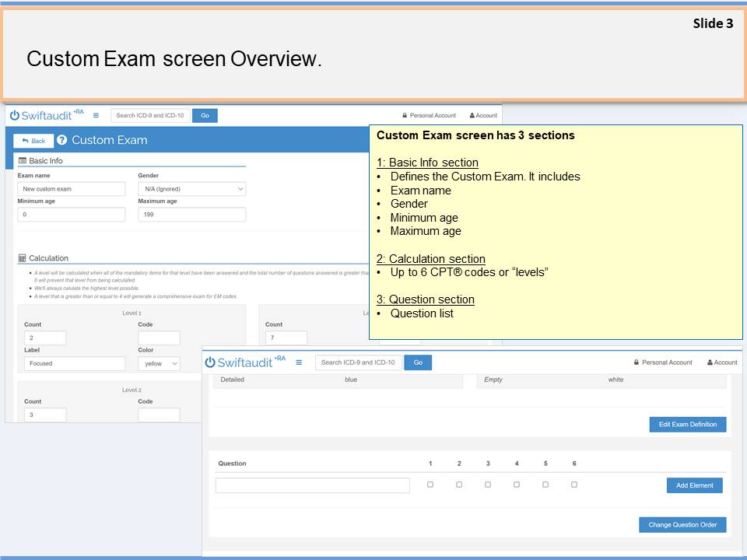747x560 pixels.
Task: Tick the level 4 checkbox in the Question row
Action: pyautogui.click(x=517, y=485)
